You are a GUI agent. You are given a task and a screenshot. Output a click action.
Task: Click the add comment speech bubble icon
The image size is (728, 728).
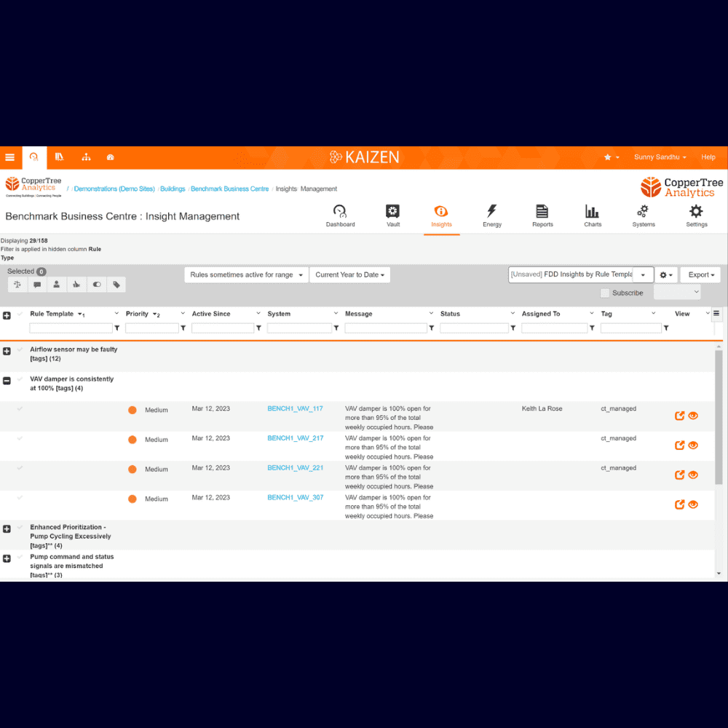(37, 285)
